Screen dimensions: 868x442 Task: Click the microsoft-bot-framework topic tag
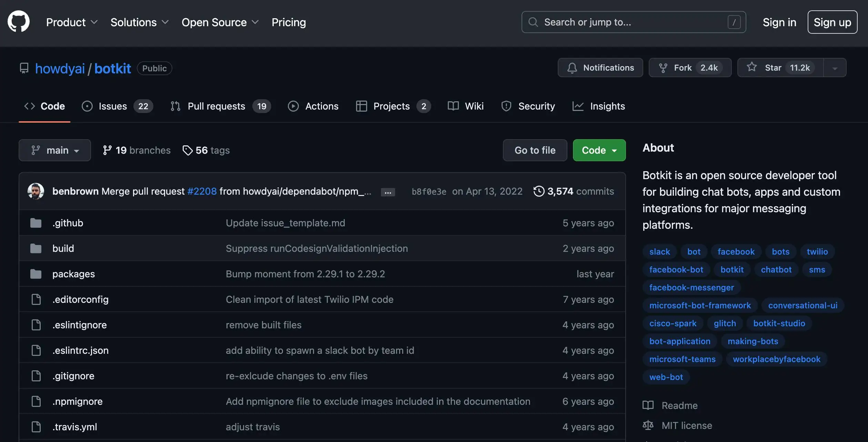click(x=700, y=305)
